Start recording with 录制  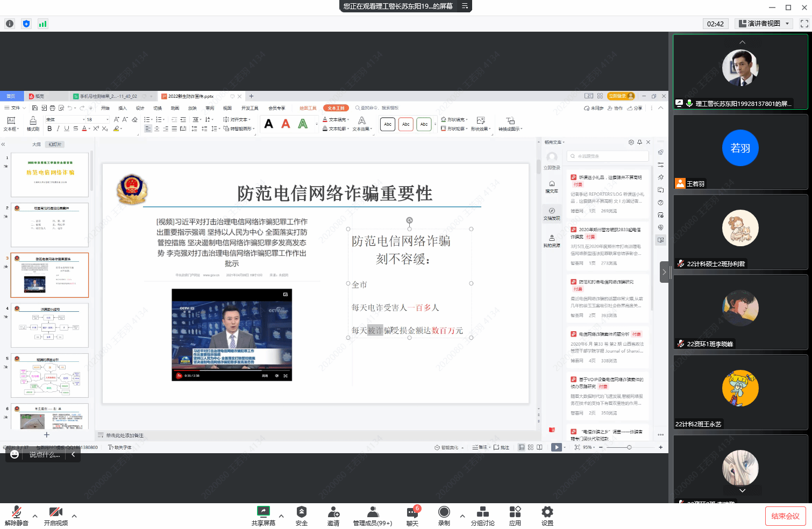click(x=444, y=516)
